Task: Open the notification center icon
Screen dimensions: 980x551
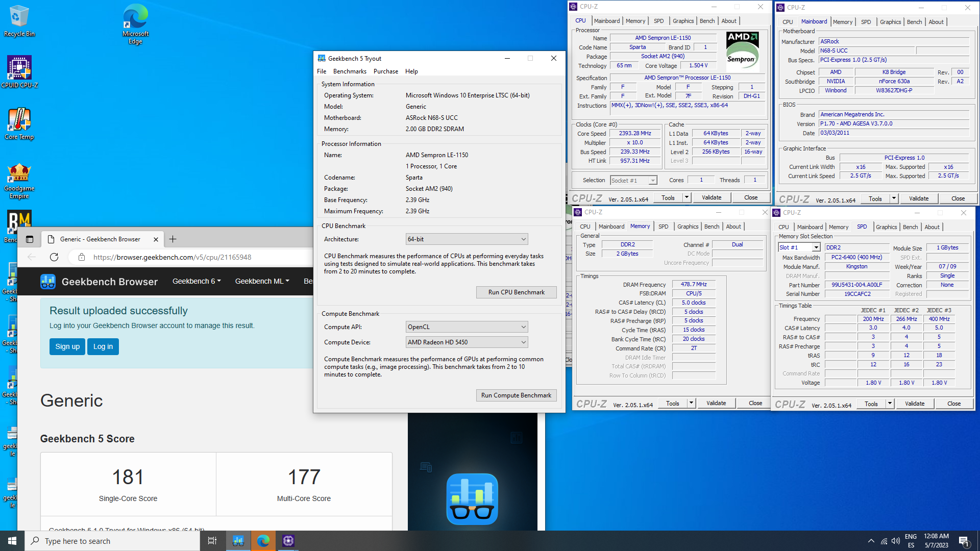Action: pos(964,541)
